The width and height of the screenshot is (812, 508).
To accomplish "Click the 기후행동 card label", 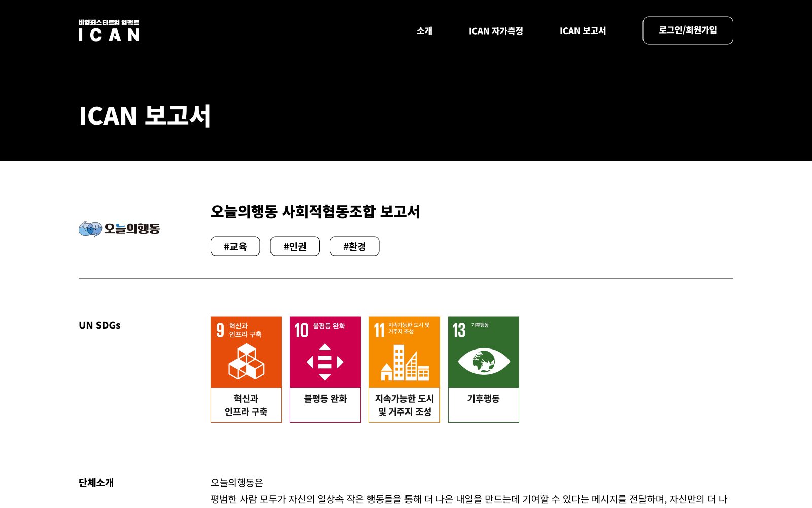I will tap(484, 399).
